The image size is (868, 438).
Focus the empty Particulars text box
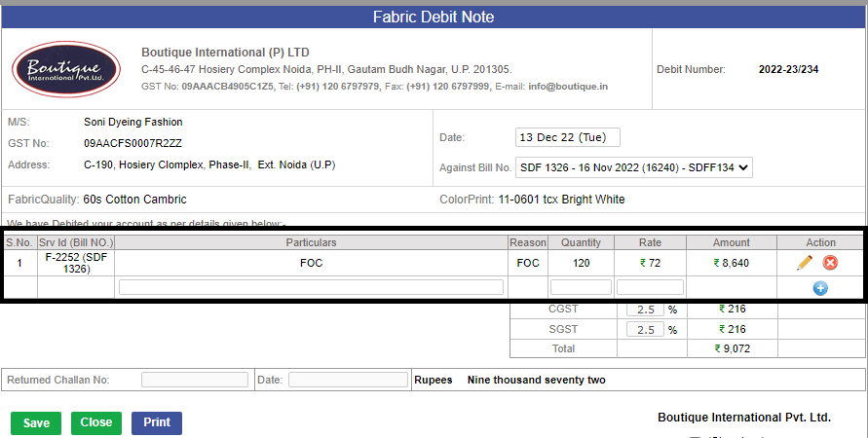pyautogui.click(x=311, y=287)
